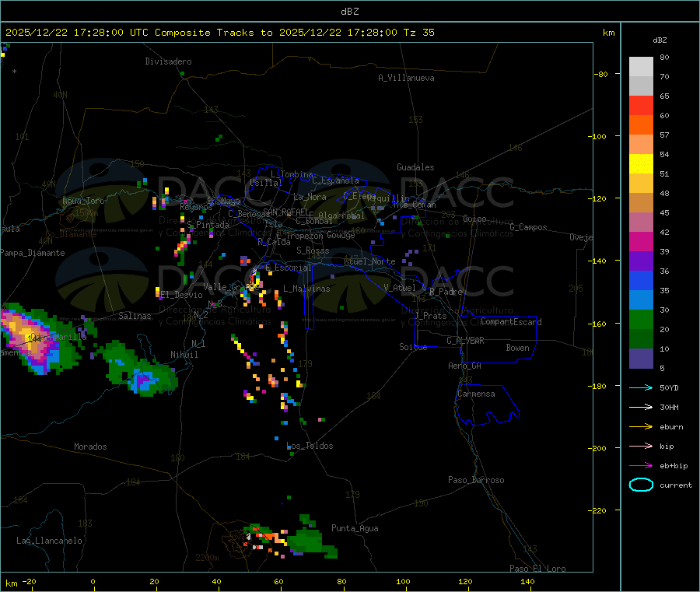The height and width of the screenshot is (592, 700).
Task: Click the 'J_Prats' map label
Action: [431, 315]
